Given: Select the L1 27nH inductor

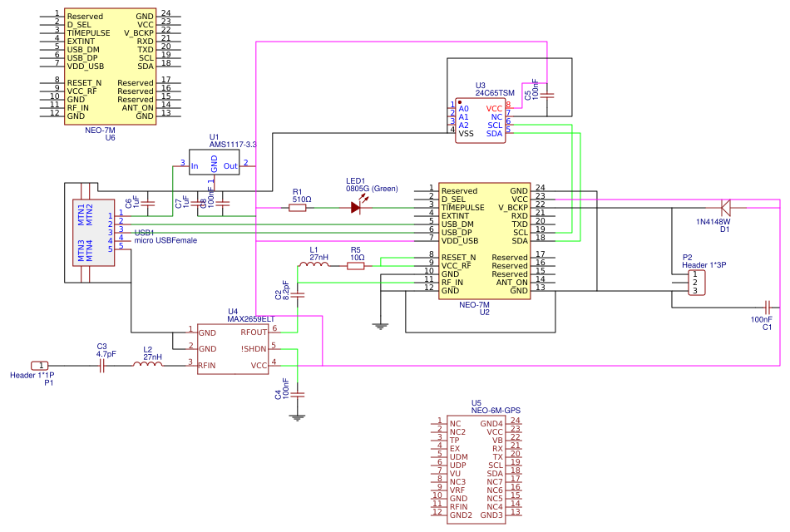Looking at the screenshot, I should (x=314, y=266).
